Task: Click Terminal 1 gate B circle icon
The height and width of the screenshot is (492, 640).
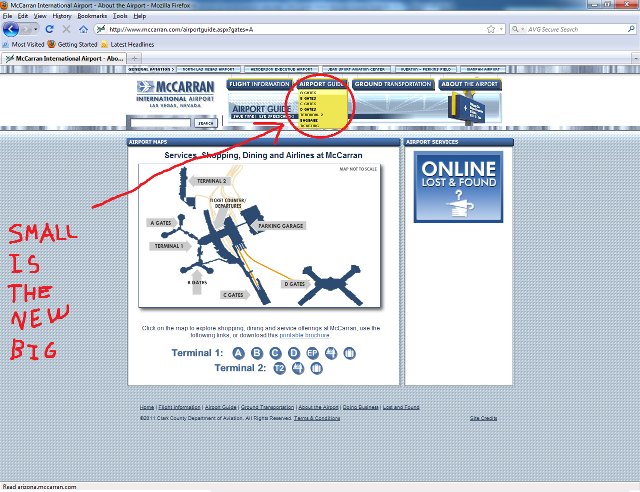Action: tap(257, 352)
